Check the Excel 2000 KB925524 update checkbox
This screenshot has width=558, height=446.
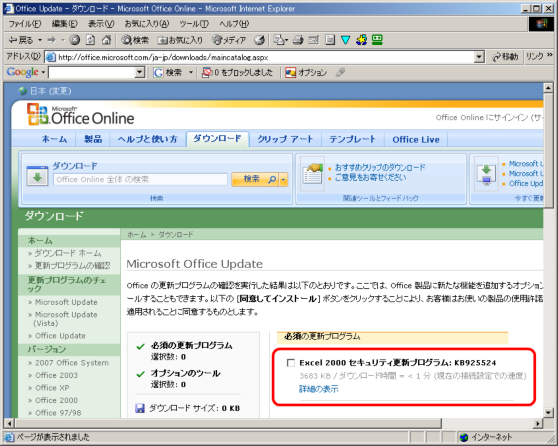291,363
